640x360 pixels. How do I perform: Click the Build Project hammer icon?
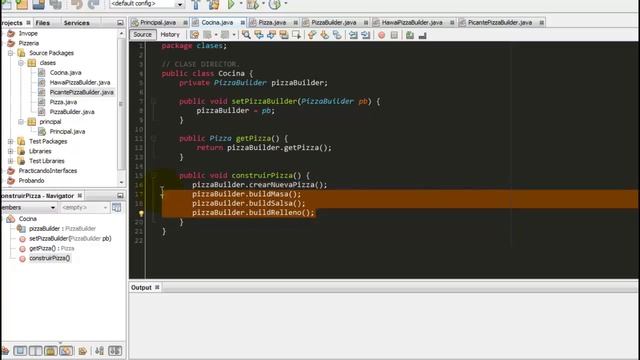(196, 4)
